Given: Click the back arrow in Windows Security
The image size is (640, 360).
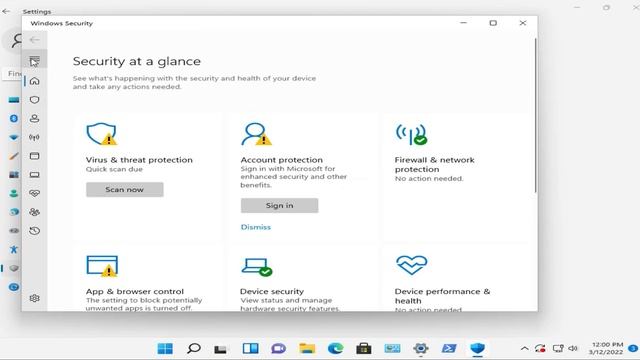Looking at the screenshot, I should coord(35,40).
